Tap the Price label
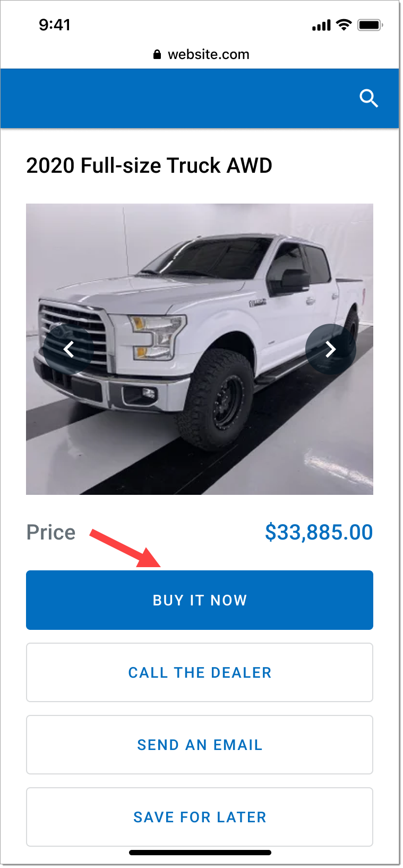Screen dimensions: 403x868 [51, 532]
